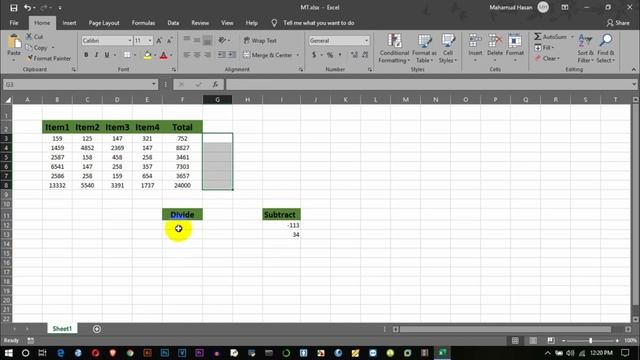This screenshot has height=360, width=640.
Task: Apply percent style format
Action: [x=330, y=55]
